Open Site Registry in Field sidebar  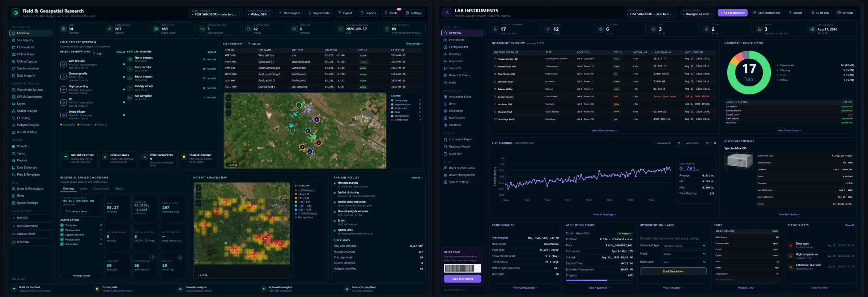coord(25,40)
